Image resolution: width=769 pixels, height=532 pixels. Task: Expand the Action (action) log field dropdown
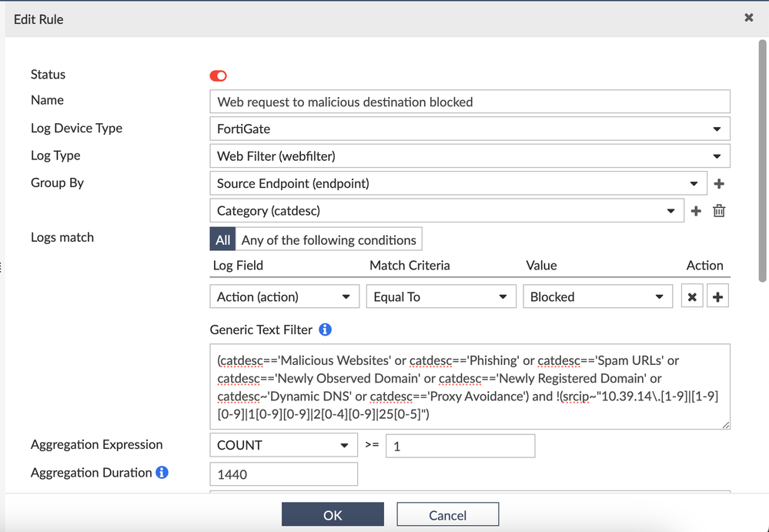(284, 297)
